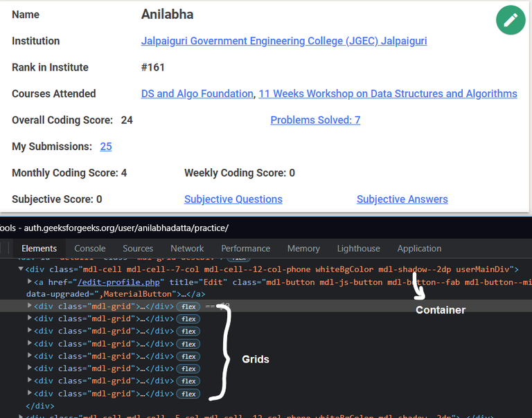
Task: Switch to the Console tab
Action: click(x=90, y=248)
